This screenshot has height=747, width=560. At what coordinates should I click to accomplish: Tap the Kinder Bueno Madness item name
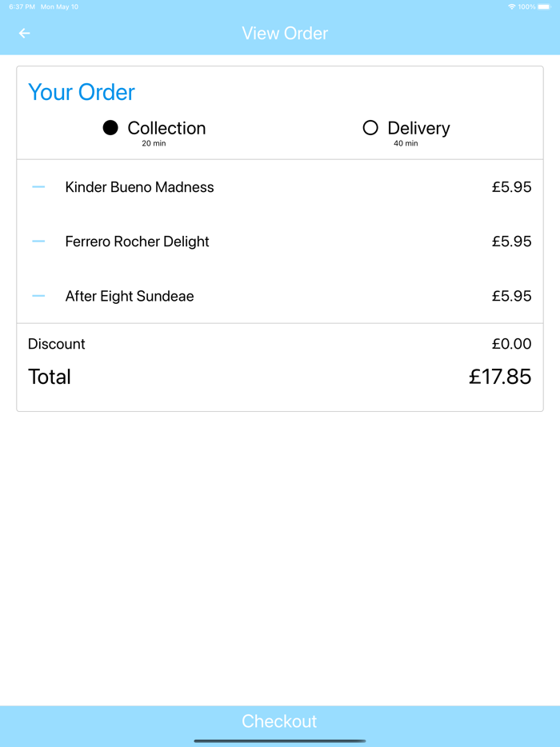pos(139,187)
